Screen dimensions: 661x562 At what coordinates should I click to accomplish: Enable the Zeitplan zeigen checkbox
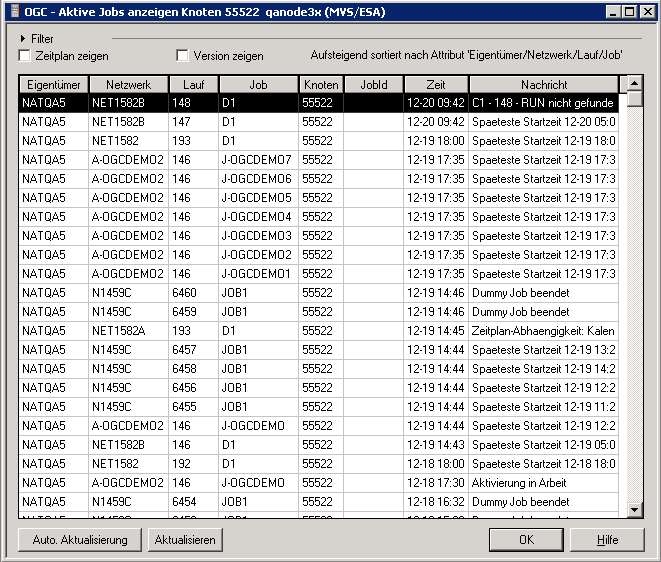(x=25, y=56)
